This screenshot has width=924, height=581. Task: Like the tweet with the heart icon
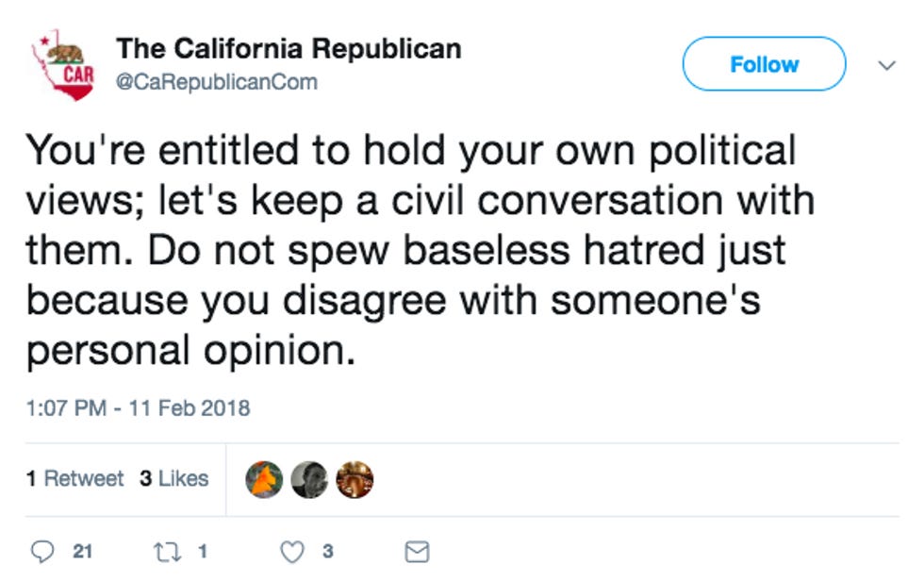[295, 552]
